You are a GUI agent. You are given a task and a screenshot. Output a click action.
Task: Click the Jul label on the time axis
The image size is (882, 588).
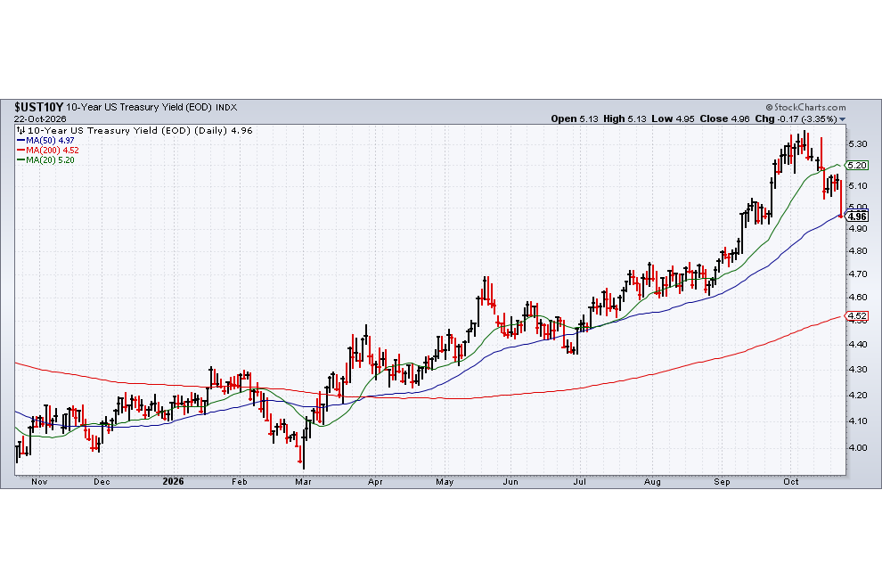tap(580, 482)
